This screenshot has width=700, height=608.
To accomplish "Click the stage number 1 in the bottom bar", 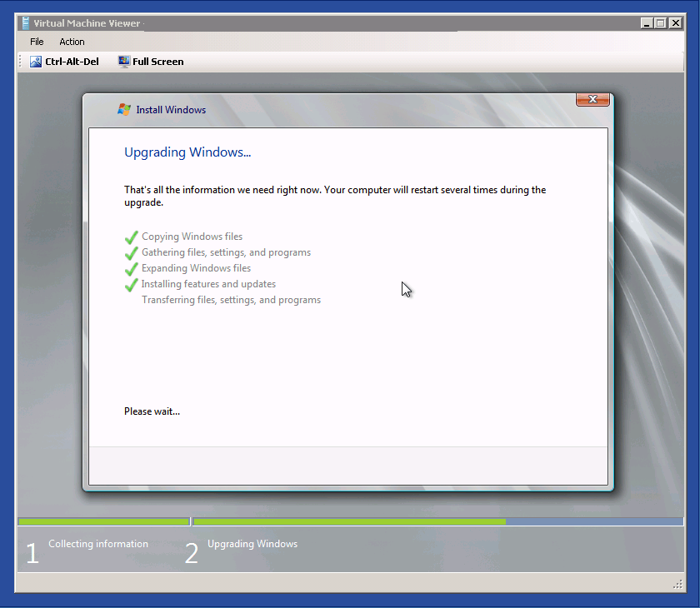I will coord(32,553).
